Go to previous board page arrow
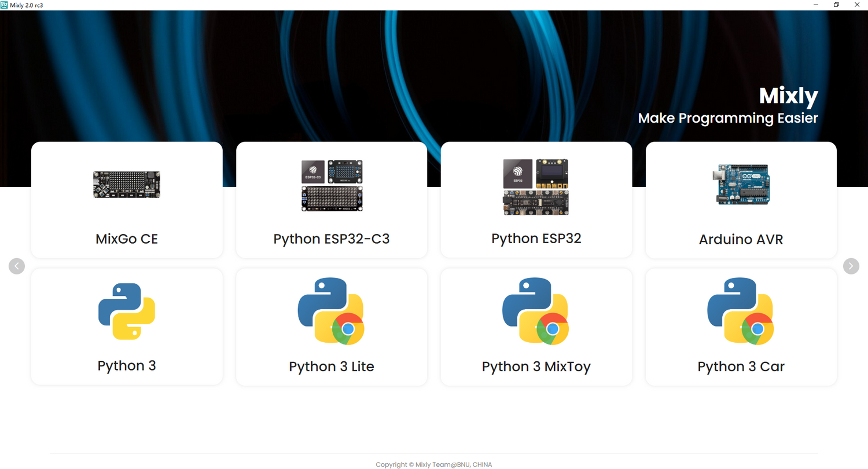 point(17,266)
